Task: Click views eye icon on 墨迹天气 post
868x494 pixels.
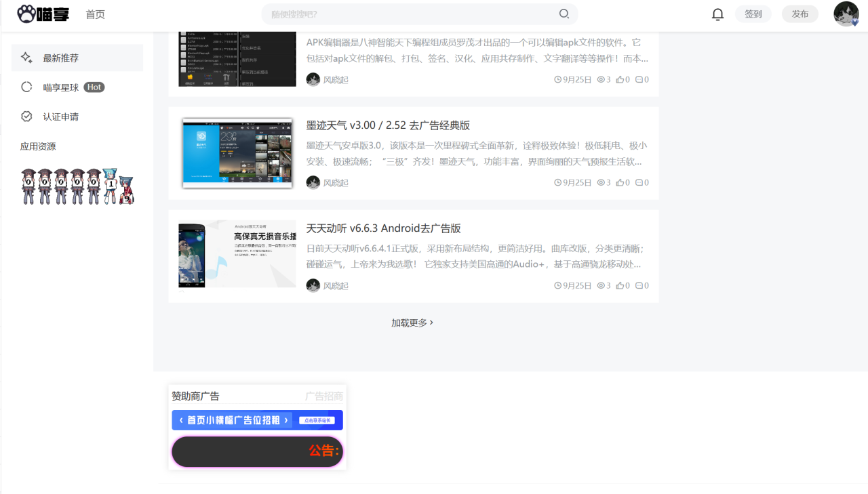Action: coord(600,182)
